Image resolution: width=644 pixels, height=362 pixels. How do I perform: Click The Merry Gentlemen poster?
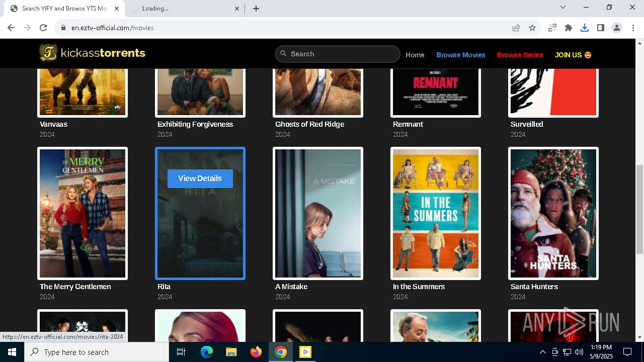point(83,213)
